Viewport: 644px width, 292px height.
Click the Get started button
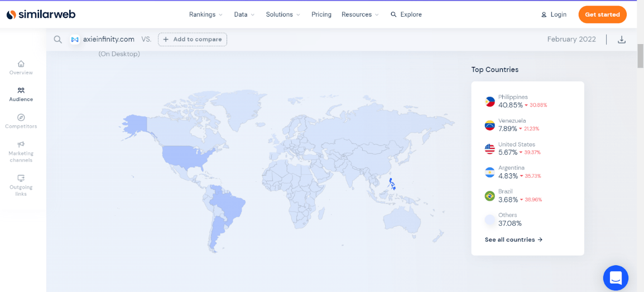coord(602,14)
